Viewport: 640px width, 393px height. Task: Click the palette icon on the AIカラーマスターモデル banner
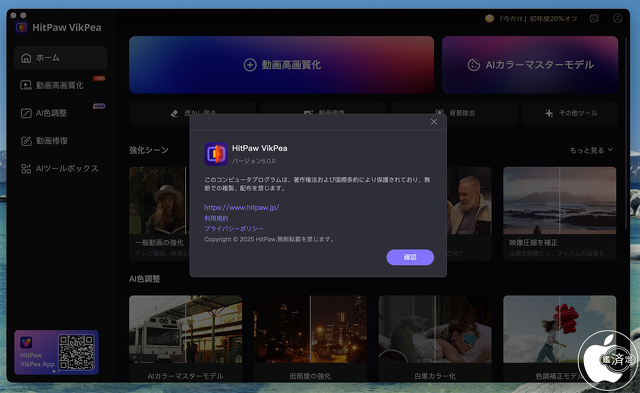point(473,64)
